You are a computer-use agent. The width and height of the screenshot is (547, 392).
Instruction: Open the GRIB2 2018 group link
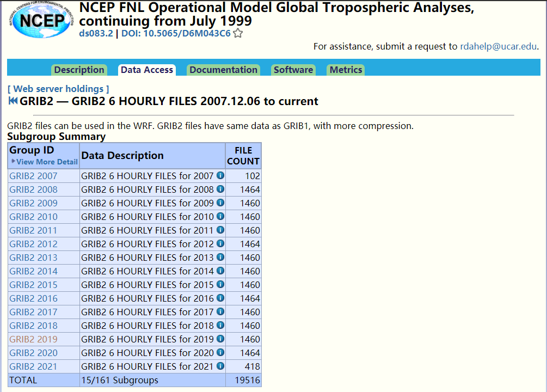[34, 326]
